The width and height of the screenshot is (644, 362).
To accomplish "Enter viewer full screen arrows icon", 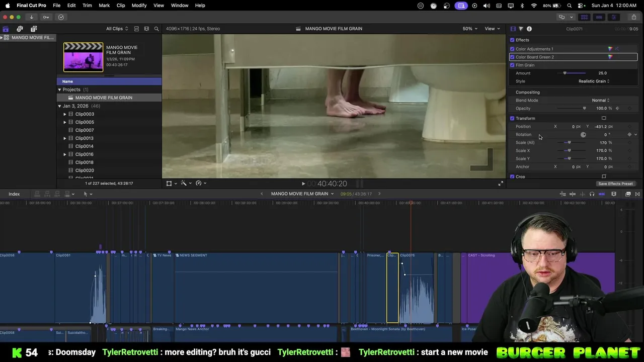I will click(x=501, y=184).
